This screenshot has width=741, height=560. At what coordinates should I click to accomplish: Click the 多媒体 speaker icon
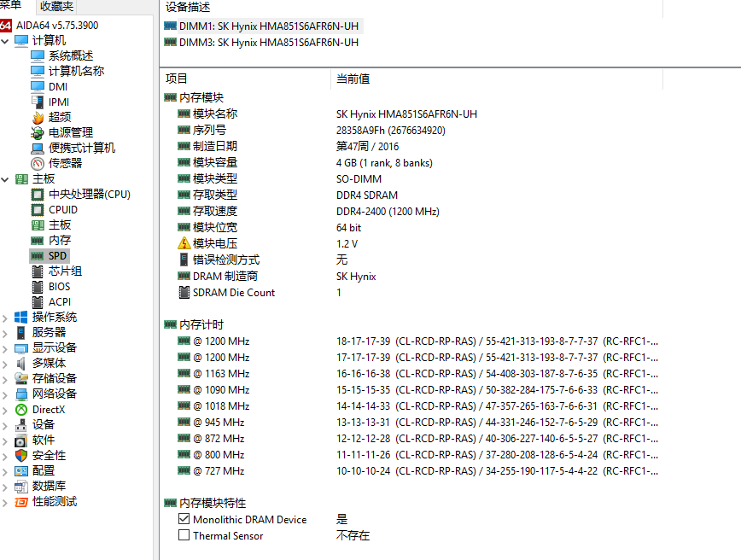click(x=21, y=364)
